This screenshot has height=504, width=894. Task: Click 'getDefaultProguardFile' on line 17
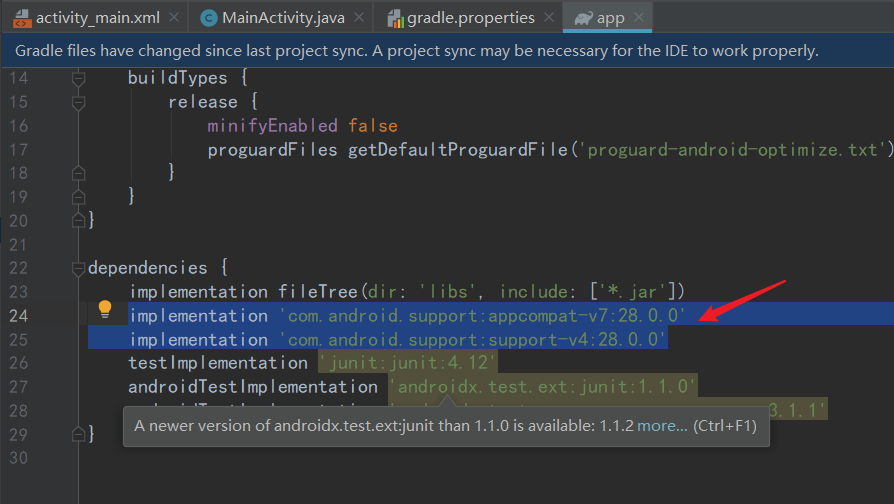click(458, 149)
